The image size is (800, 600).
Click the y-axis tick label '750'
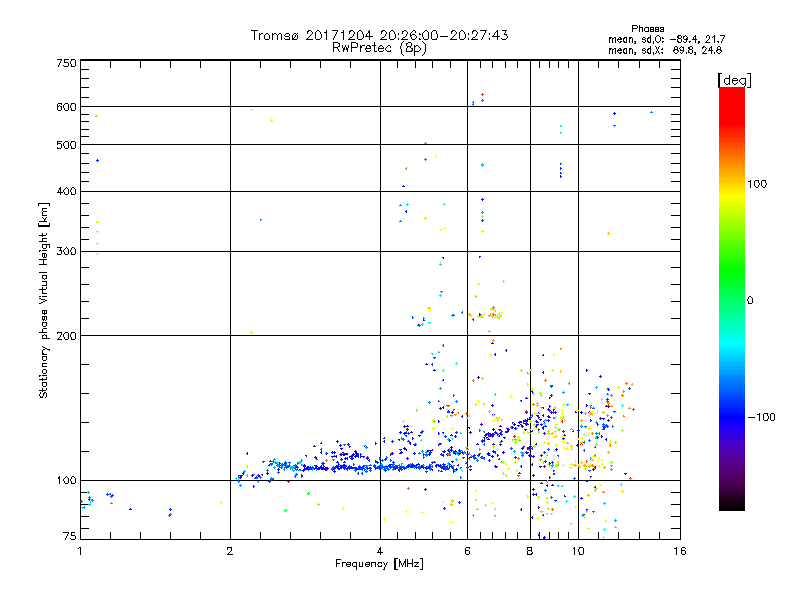point(66,63)
